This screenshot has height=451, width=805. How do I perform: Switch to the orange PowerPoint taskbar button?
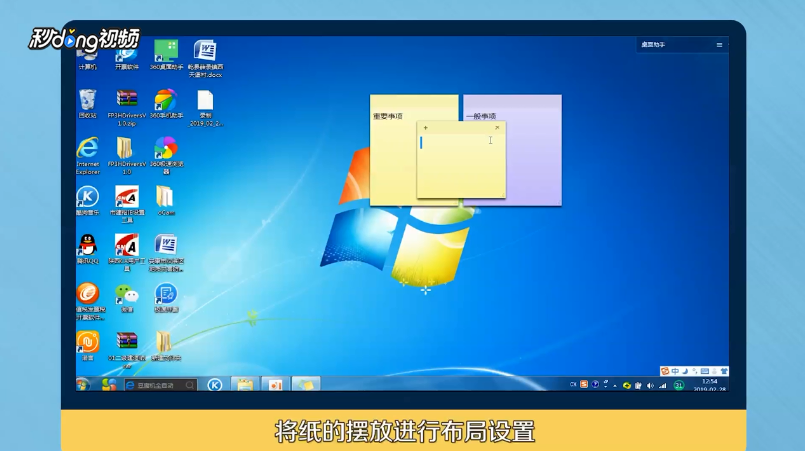tap(275, 384)
